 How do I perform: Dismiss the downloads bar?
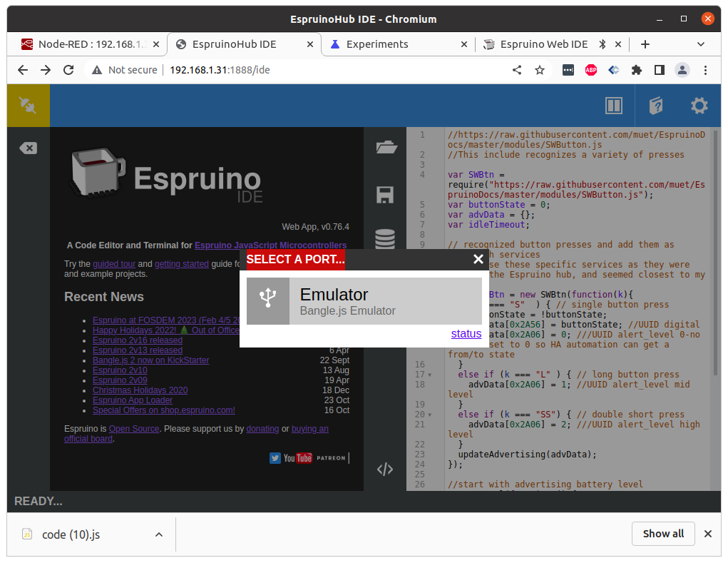point(707,534)
